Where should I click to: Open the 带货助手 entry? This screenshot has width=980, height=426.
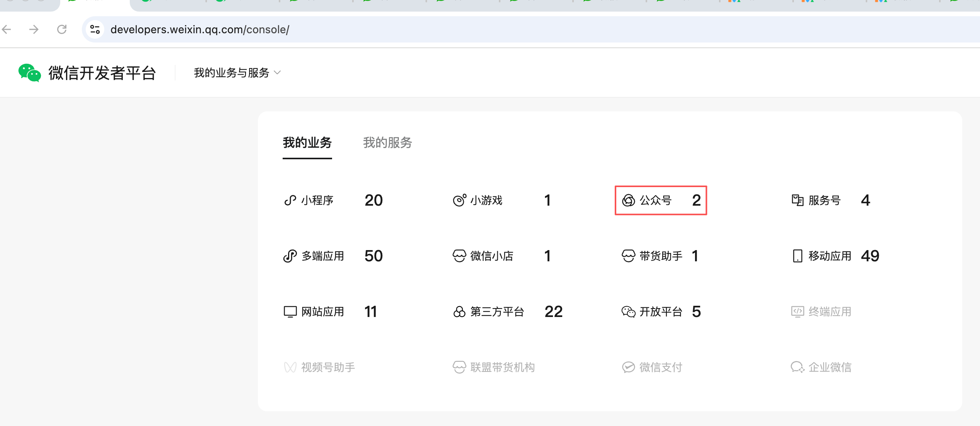pos(660,256)
